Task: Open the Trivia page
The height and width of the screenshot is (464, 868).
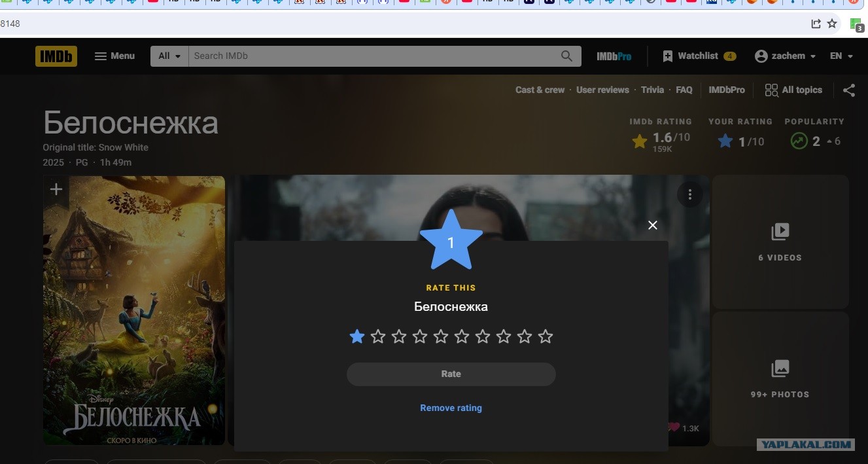Action: coord(652,90)
